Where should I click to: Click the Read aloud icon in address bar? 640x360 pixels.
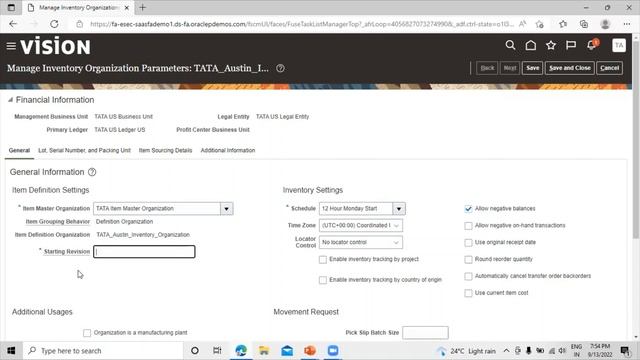coord(522,24)
